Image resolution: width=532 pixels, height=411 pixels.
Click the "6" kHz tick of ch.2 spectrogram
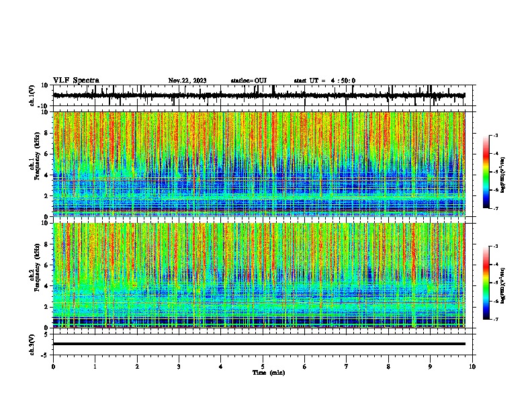46,265
